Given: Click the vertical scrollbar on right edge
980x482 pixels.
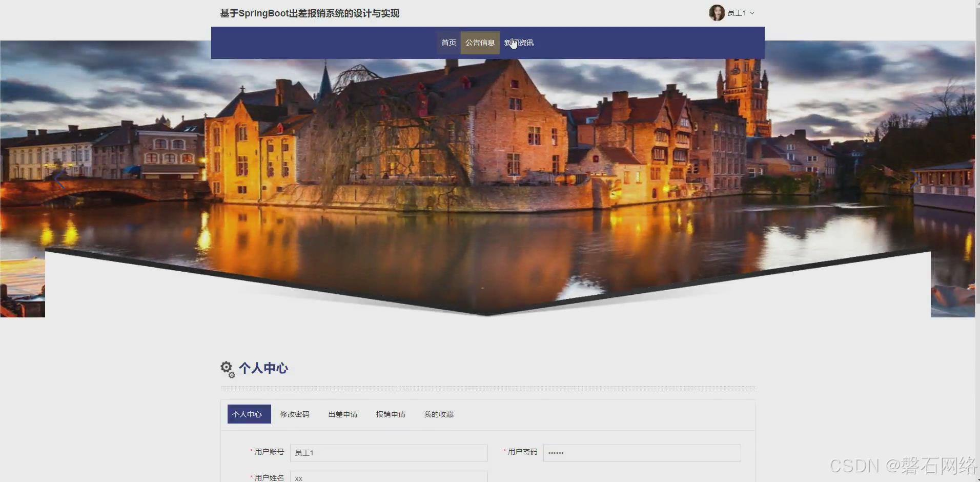Looking at the screenshot, I should (977, 154).
